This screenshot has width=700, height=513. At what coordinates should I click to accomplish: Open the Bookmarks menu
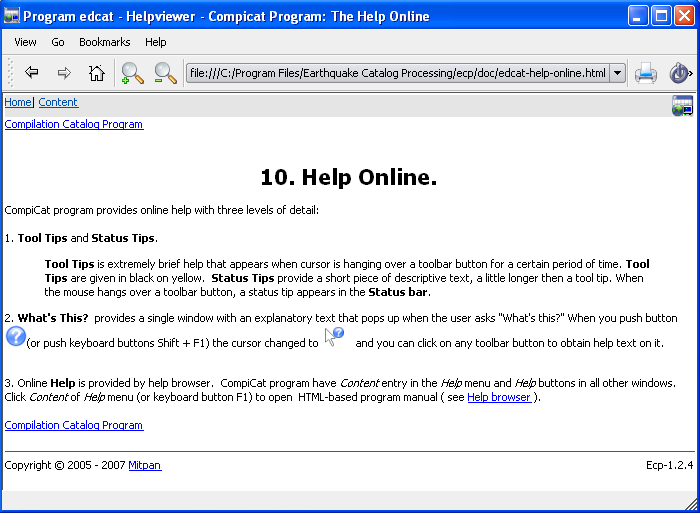(x=104, y=42)
